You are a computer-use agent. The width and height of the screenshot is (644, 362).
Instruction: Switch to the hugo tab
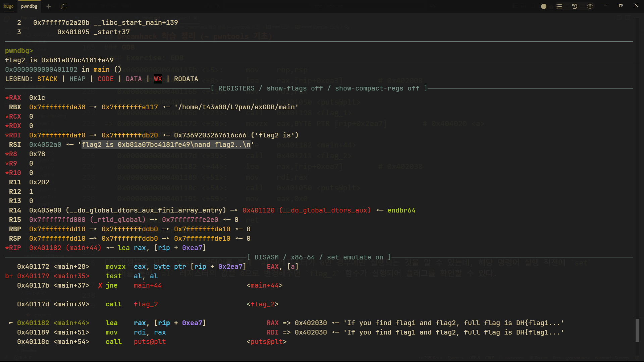[8, 6]
